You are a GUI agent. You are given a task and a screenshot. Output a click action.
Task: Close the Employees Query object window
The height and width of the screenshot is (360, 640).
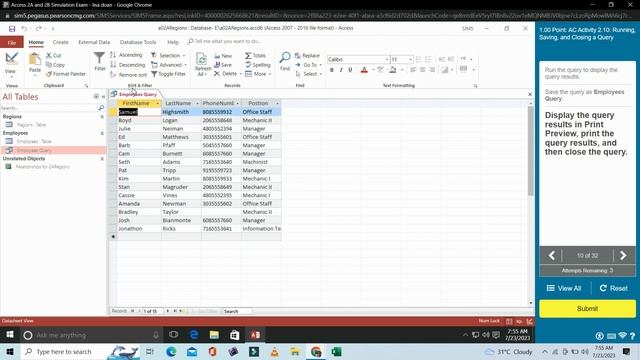click(530, 94)
